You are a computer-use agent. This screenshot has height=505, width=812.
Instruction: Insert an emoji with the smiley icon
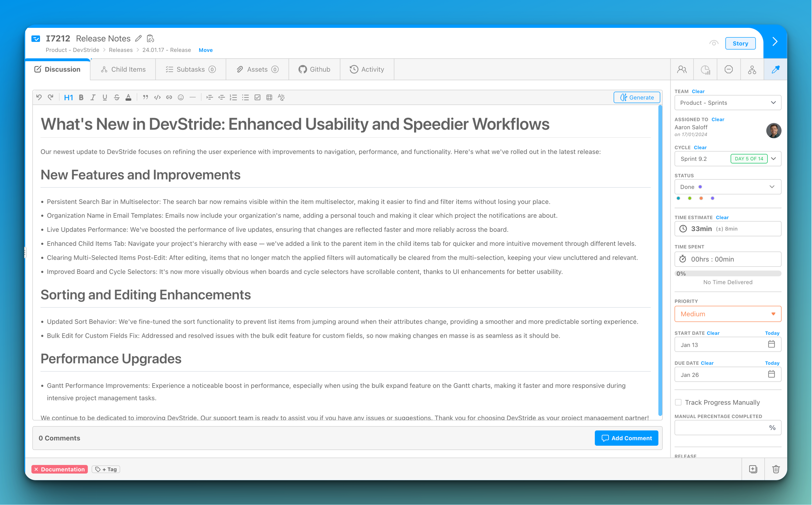181,97
